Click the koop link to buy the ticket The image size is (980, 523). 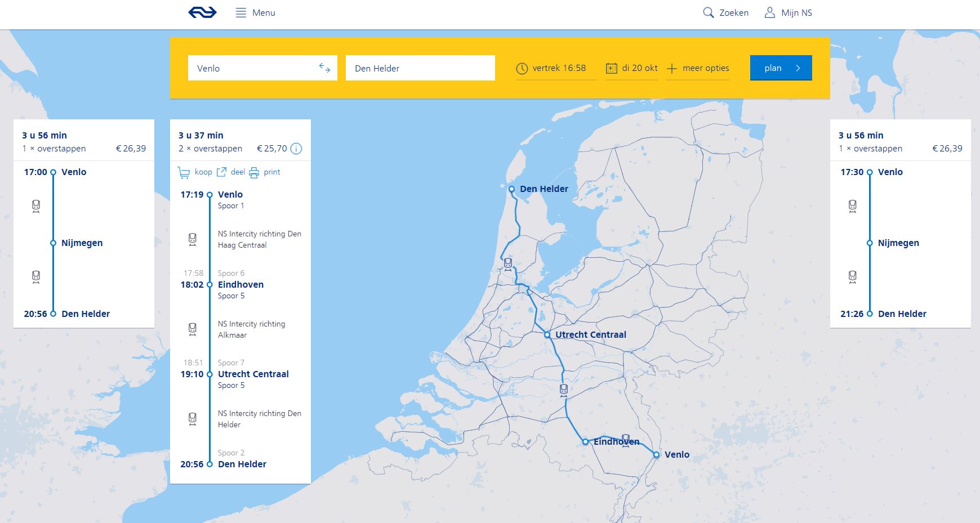203,172
